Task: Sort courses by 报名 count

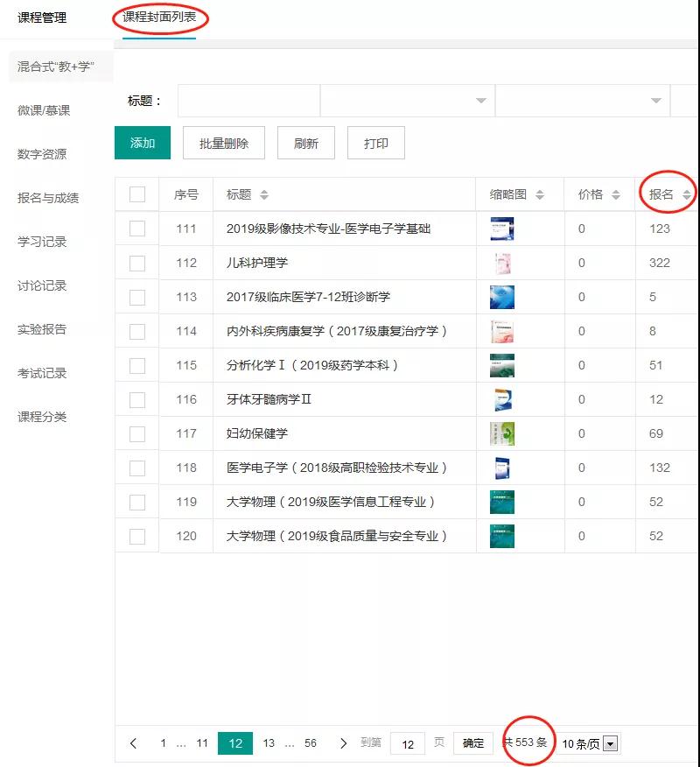Action: click(x=687, y=195)
